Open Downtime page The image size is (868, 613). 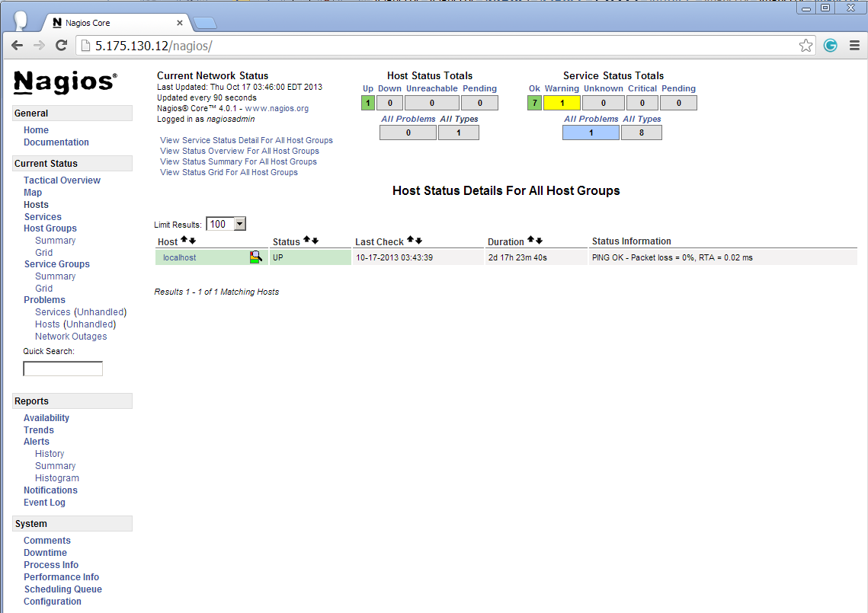pyautogui.click(x=45, y=553)
